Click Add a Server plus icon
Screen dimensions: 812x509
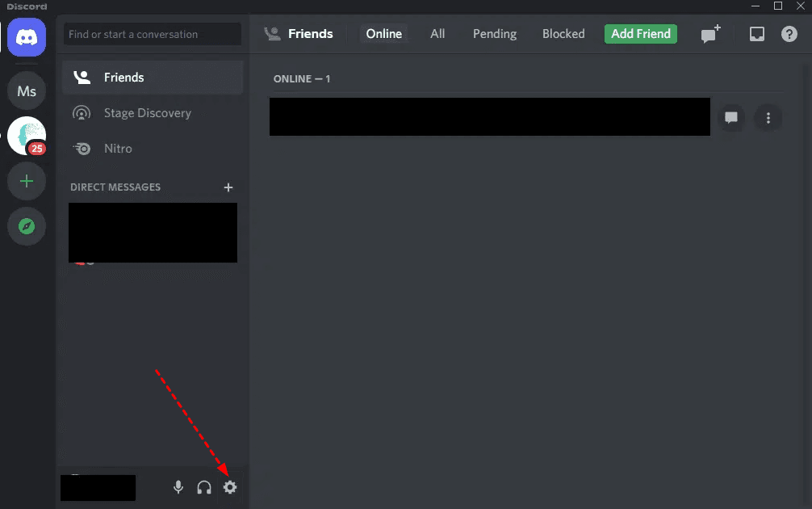(27, 181)
